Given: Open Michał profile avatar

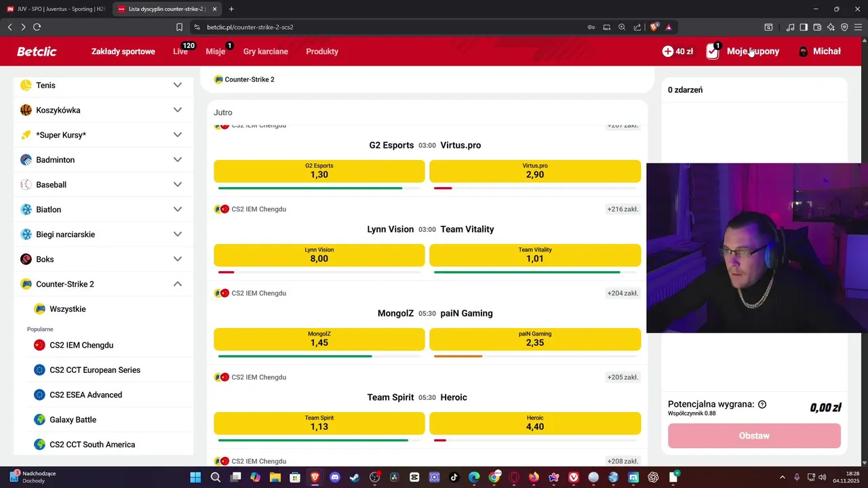Looking at the screenshot, I should (804, 52).
